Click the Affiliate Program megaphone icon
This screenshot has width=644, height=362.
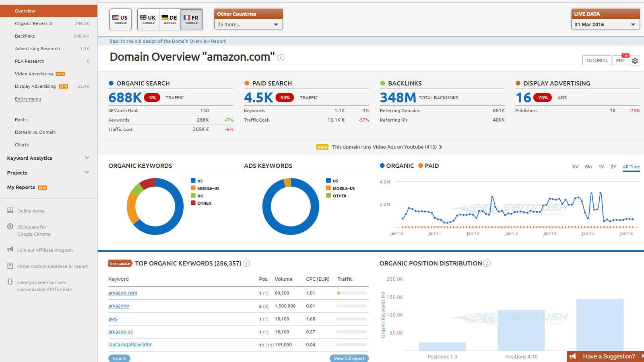[x=10, y=249]
